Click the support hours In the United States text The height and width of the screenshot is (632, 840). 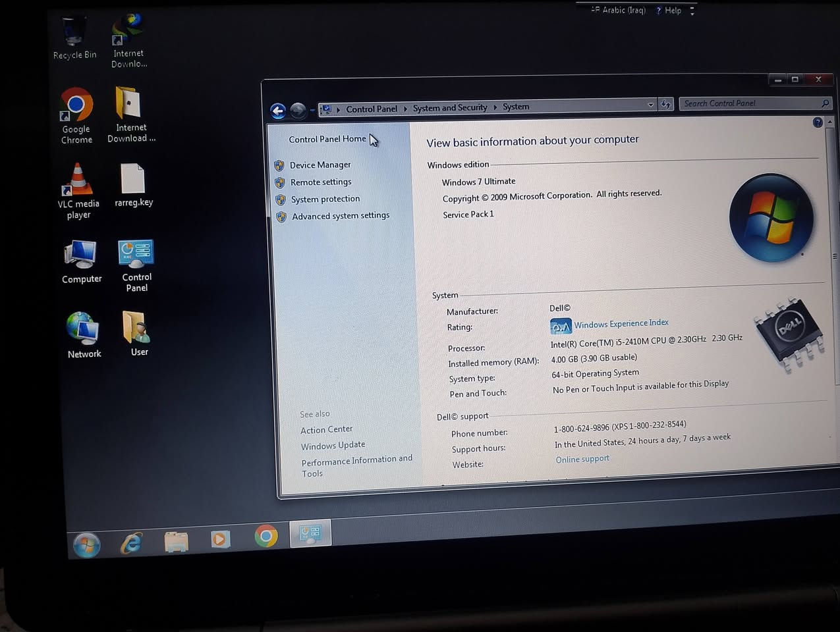point(642,440)
